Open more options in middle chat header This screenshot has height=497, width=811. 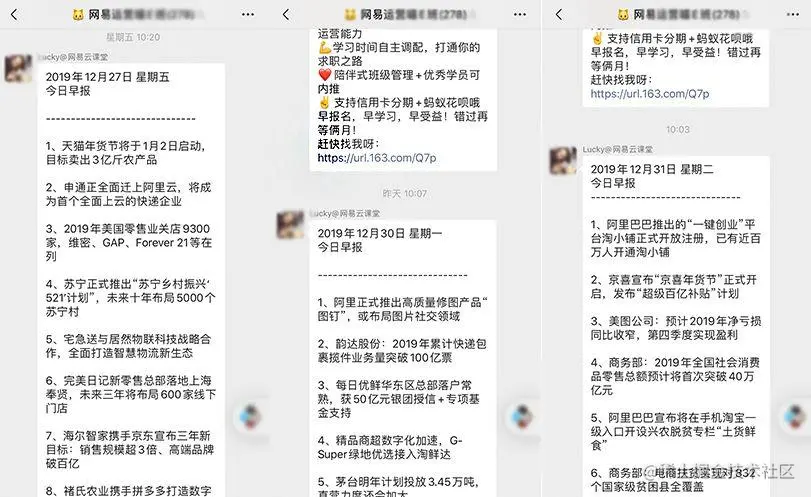pyautogui.click(x=520, y=14)
